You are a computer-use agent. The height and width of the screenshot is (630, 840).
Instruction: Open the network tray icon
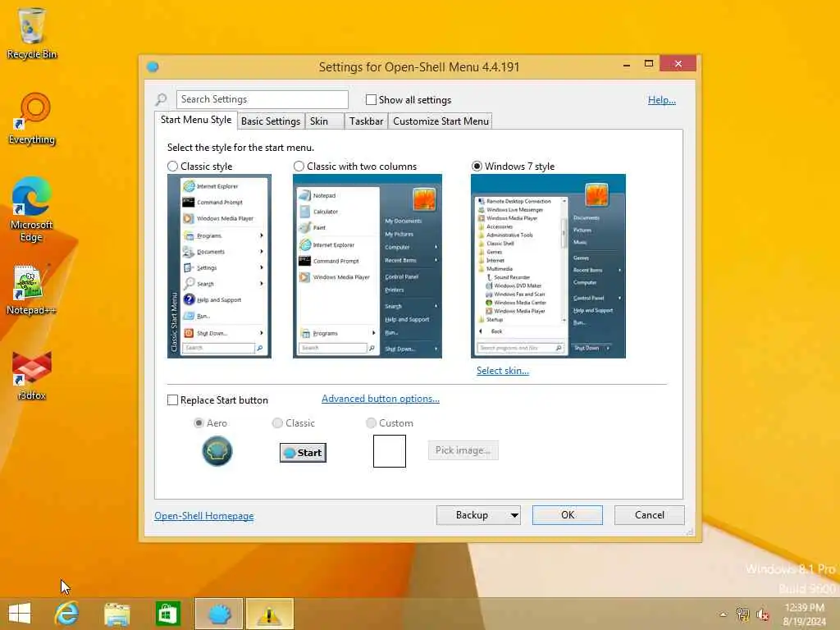pyautogui.click(x=742, y=614)
